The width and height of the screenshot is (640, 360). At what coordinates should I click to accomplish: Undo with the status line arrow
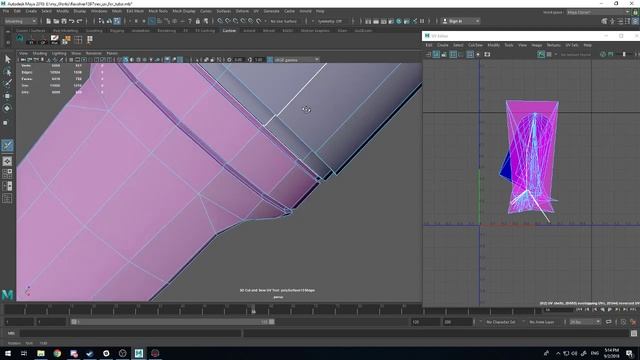(x=72, y=21)
